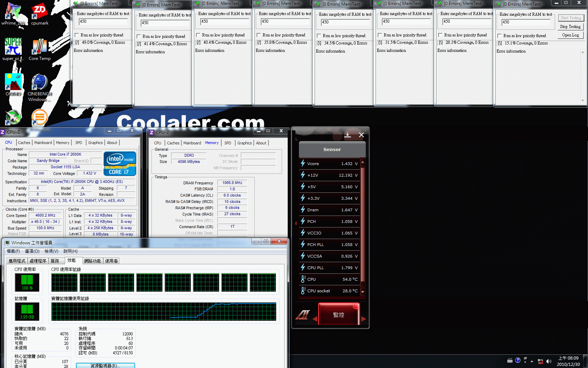Click the blue help tray icon

click(518, 360)
